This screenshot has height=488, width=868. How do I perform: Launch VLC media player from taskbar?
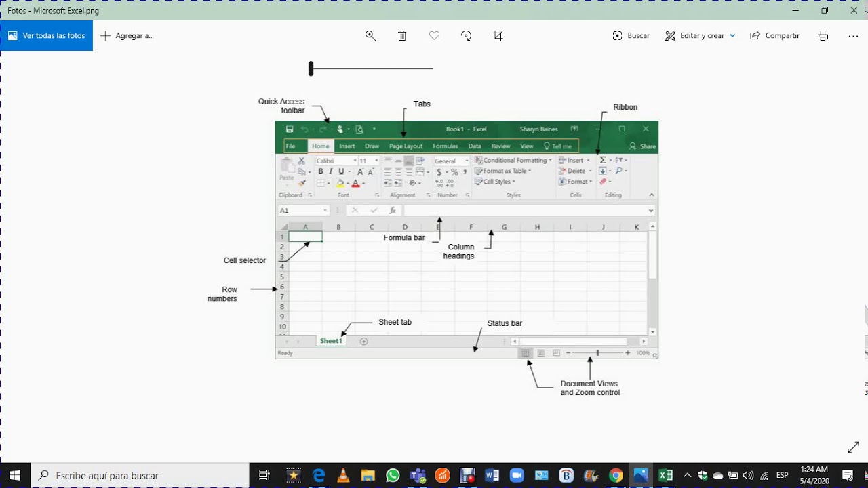pos(343,475)
